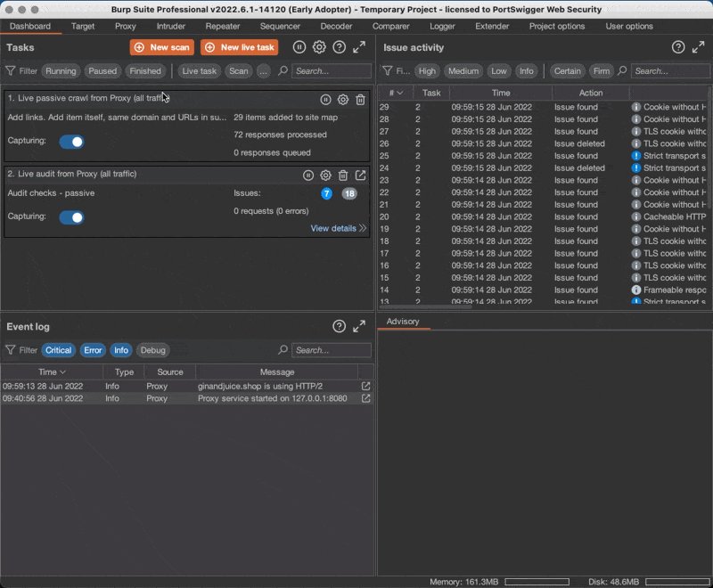Screen dimensions: 713x588
Task: Open HTTP/2 event details popout icon
Action: pos(365,386)
